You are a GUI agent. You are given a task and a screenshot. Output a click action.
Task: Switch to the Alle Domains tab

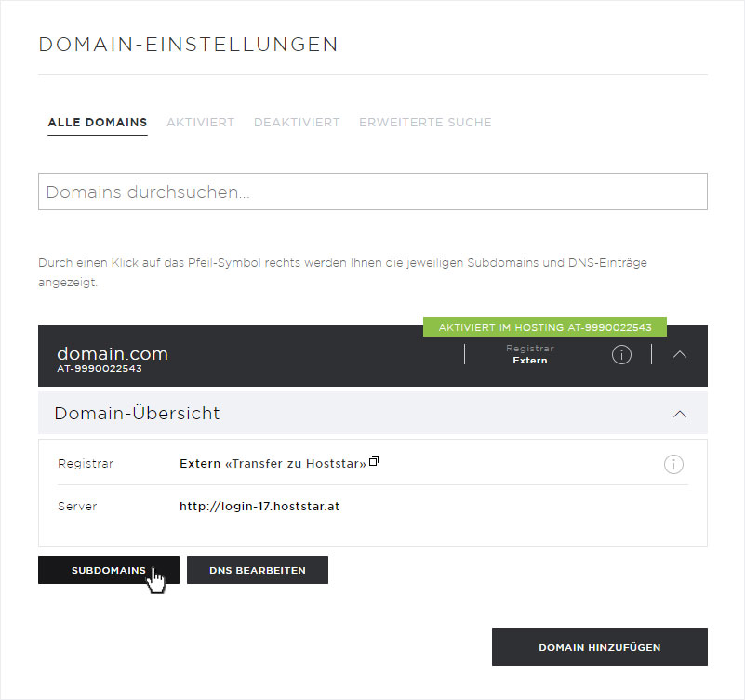tap(98, 123)
